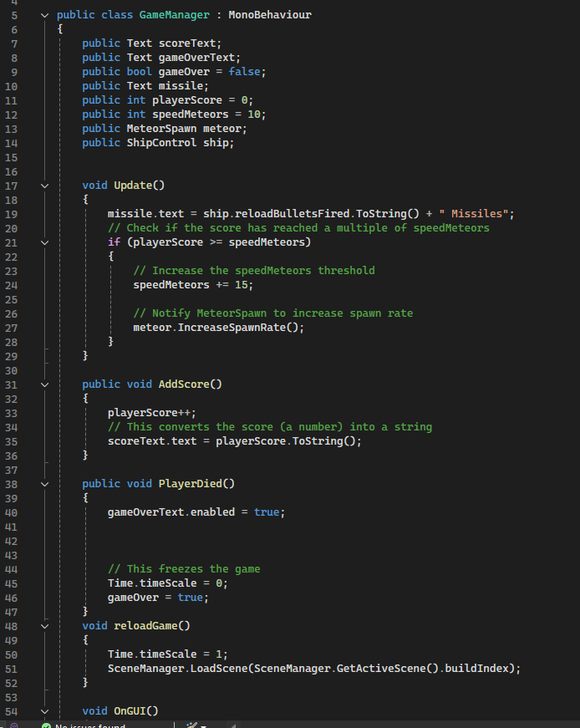Click the "AddScore" method name on line 31
This screenshot has width=580, height=728.
point(184,384)
